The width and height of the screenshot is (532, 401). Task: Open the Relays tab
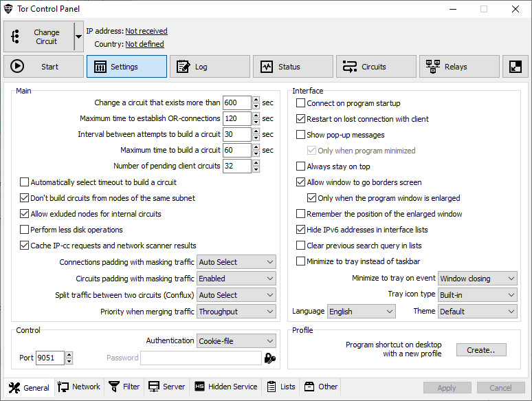click(x=459, y=67)
